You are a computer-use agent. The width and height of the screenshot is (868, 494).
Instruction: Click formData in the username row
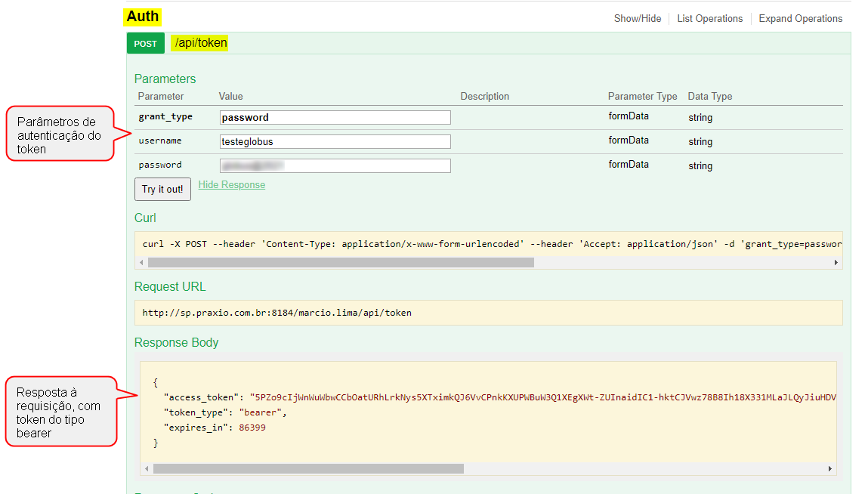[x=629, y=140]
